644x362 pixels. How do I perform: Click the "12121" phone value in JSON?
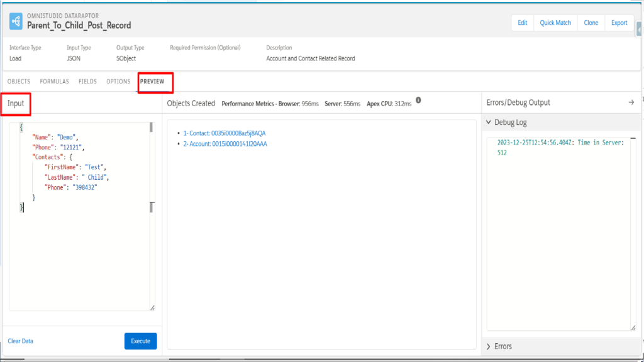[x=71, y=147]
